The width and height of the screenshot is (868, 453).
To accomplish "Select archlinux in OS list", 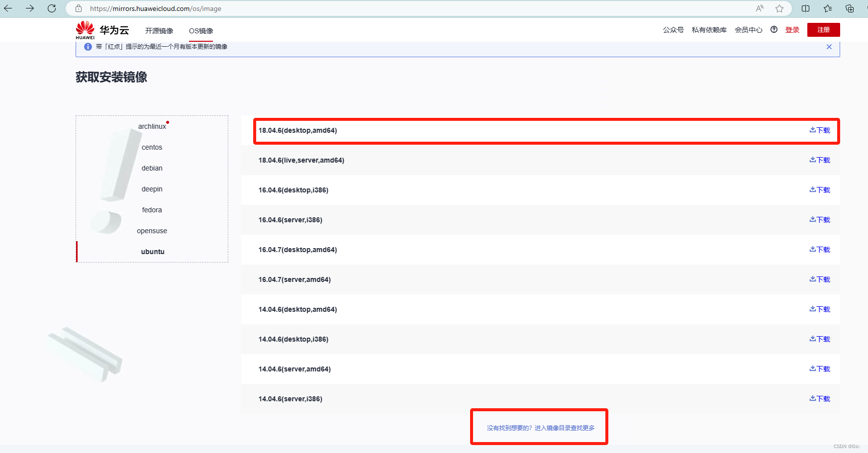I will pyautogui.click(x=152, y=126).
